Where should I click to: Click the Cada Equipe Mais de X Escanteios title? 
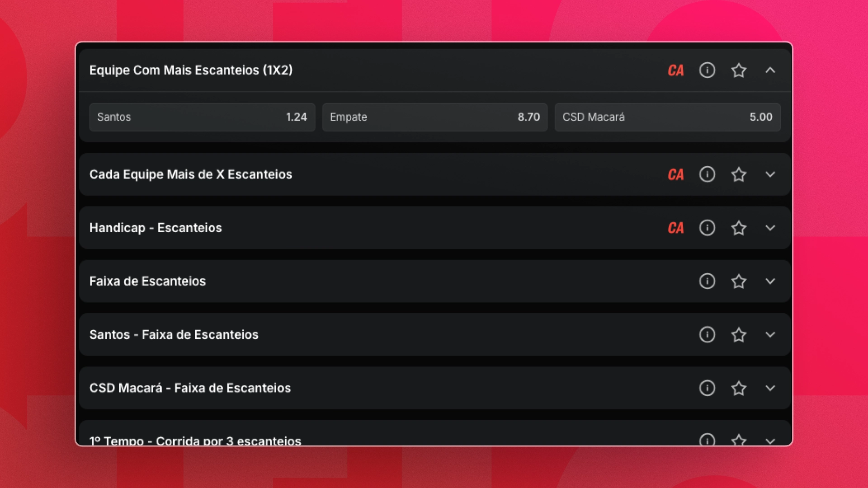coord(191,174)
